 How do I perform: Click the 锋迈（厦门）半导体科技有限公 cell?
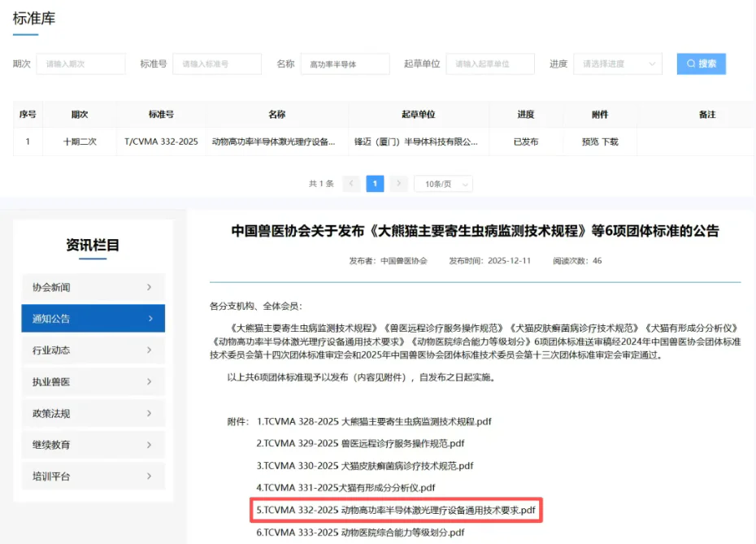(419, 141)
